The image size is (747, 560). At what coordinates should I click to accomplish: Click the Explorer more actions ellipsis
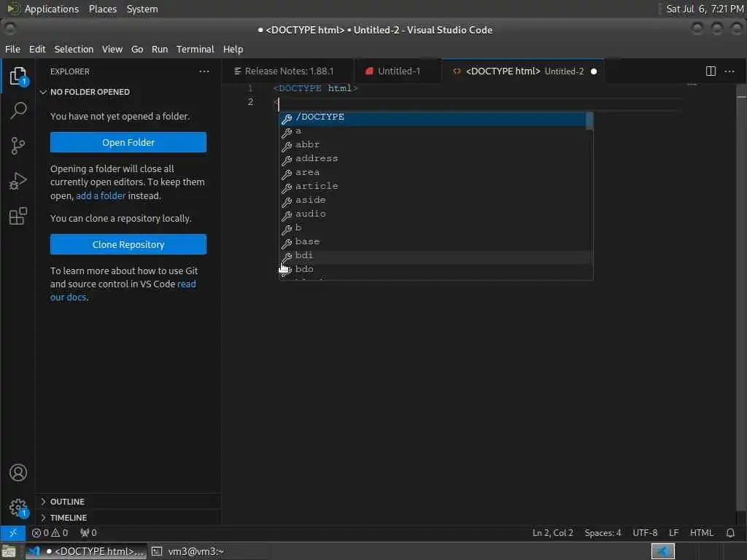tap(204, 71)
